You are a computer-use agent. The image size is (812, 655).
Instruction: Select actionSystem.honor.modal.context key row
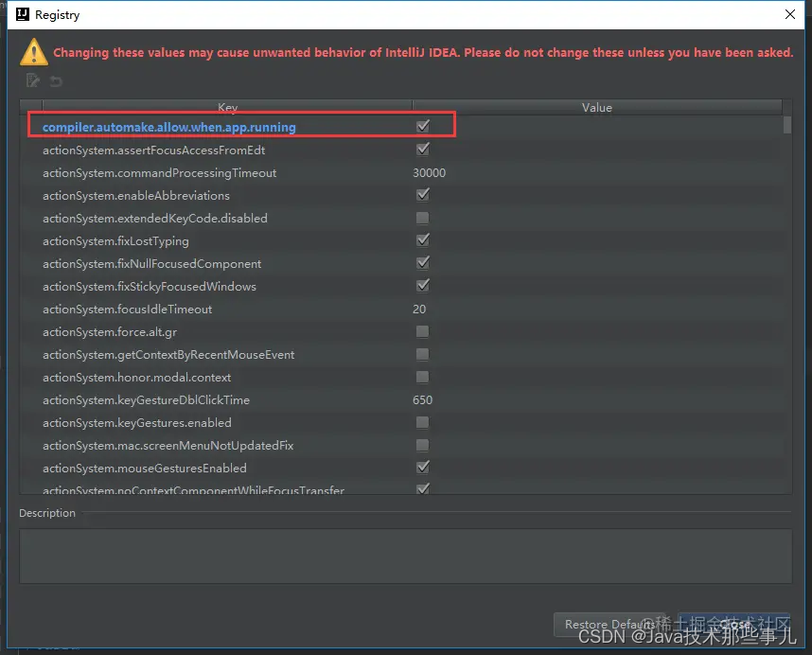point(136,378)
